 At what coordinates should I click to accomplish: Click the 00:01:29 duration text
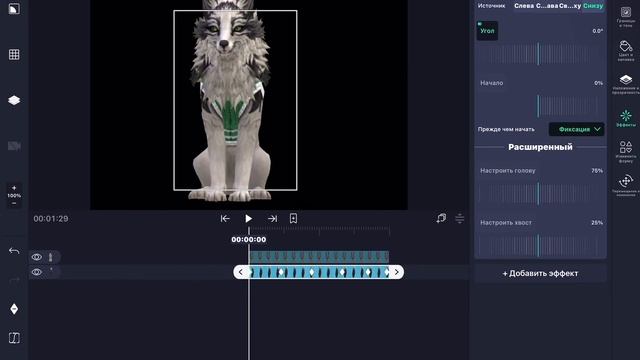(x=51, y=219)
